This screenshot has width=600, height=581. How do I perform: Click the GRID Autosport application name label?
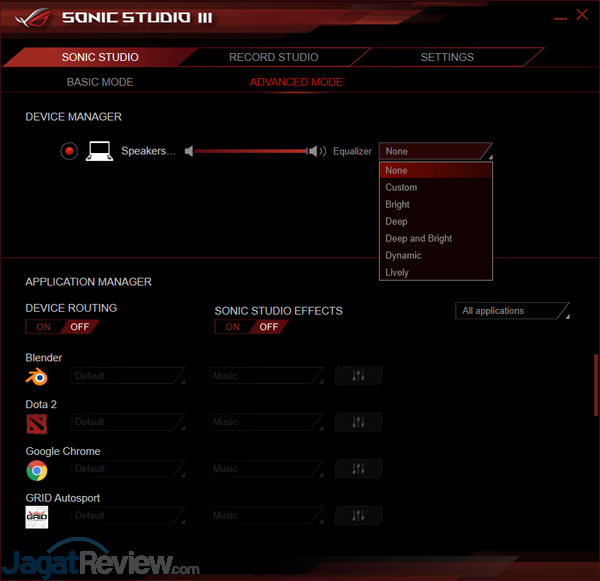[63, 498]
